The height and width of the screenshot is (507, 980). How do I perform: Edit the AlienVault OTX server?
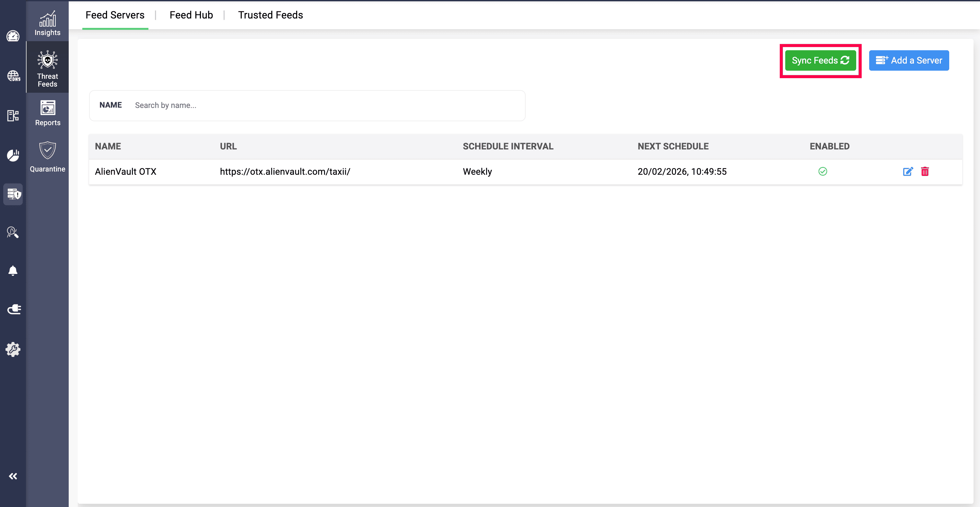pos(908,172)
